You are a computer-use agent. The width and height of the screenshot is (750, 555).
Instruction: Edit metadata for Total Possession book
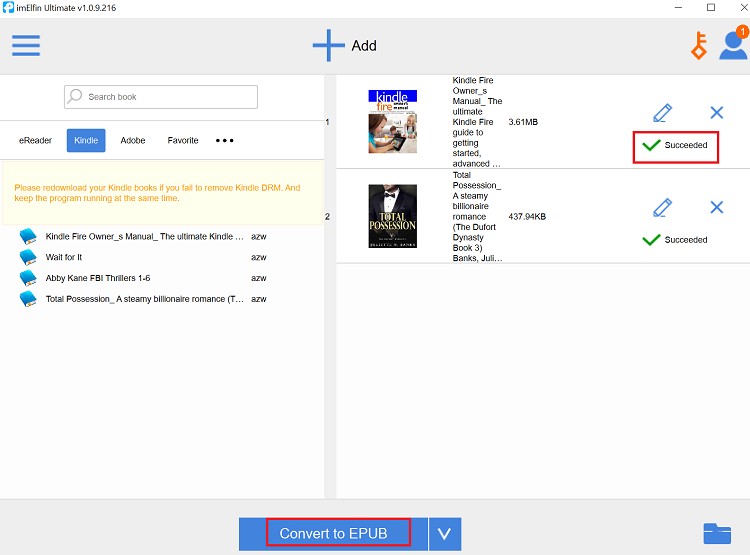[662, 208]
